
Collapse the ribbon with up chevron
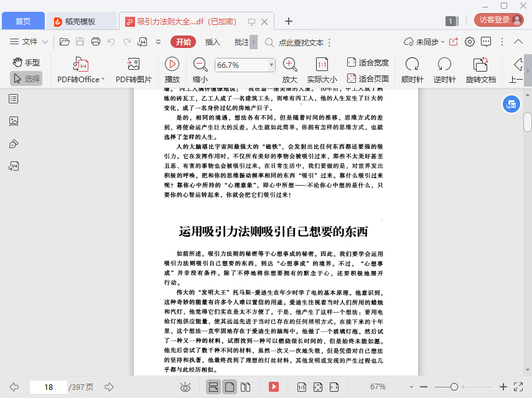click(518, 42)
